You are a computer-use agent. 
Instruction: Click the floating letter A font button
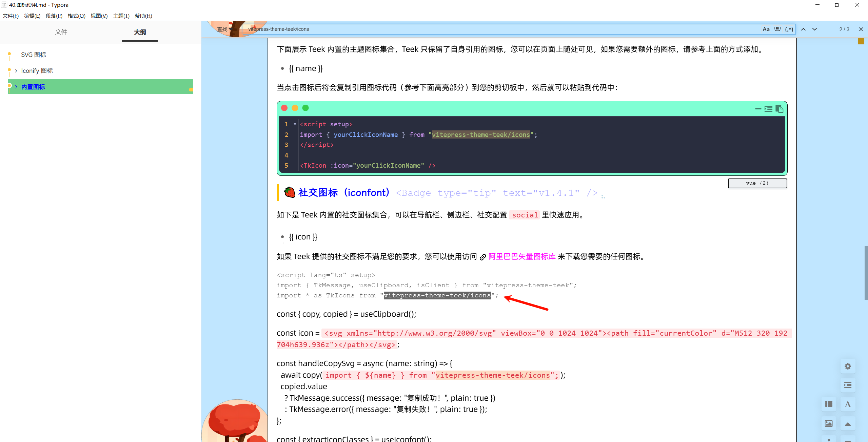point(848,404)
